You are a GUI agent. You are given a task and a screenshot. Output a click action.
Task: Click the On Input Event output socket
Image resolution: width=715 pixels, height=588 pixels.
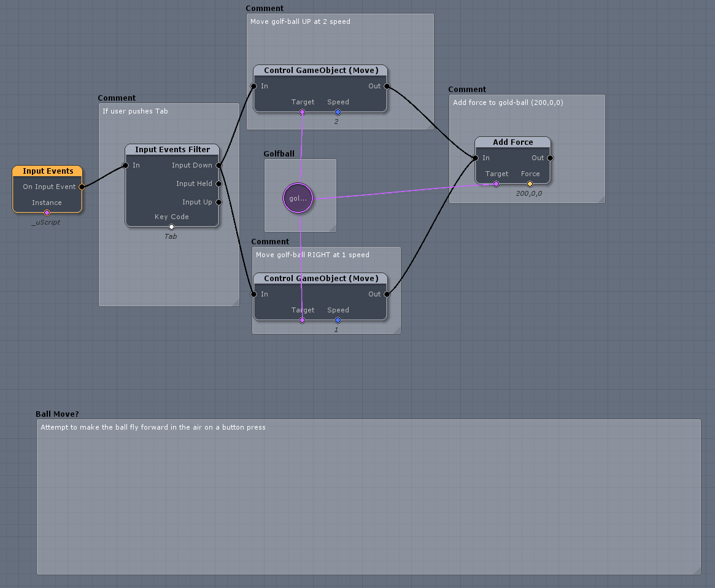click(x=82, y=187)
